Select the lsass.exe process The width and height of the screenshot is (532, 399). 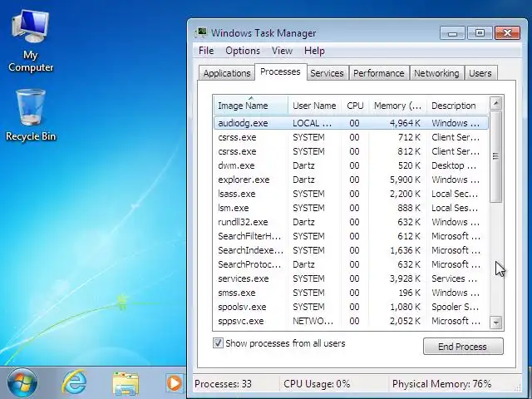tap(351, 194)
